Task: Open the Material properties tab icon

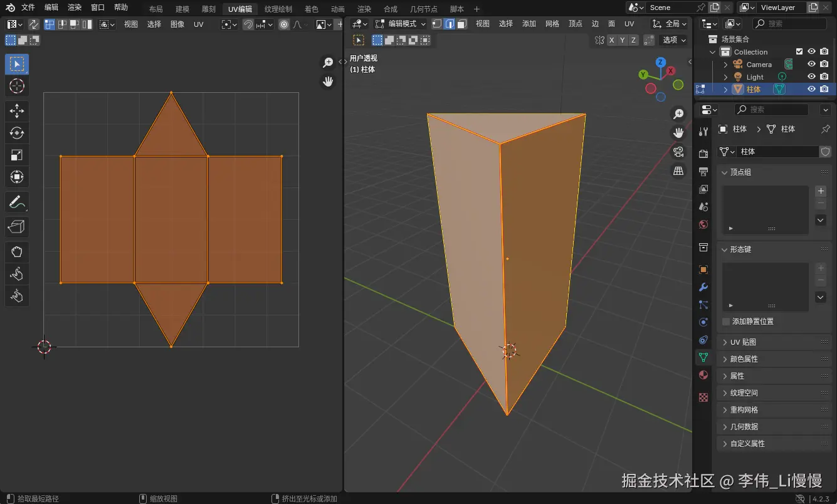Action: [703, 375]
